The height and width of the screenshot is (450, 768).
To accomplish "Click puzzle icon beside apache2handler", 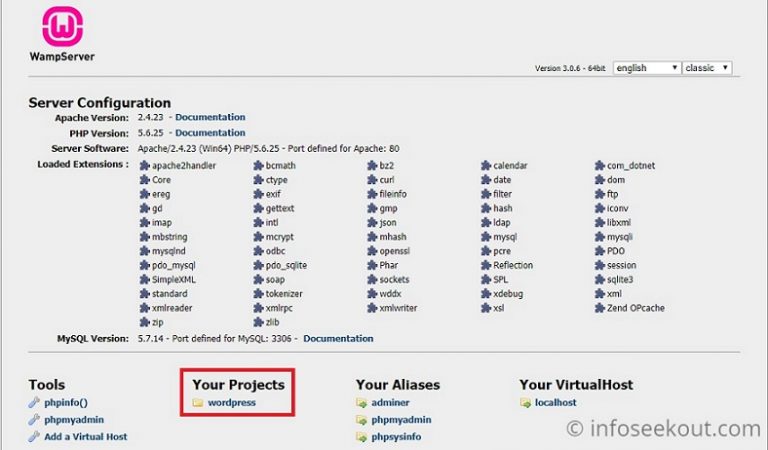I will click(x=144, y=166).
